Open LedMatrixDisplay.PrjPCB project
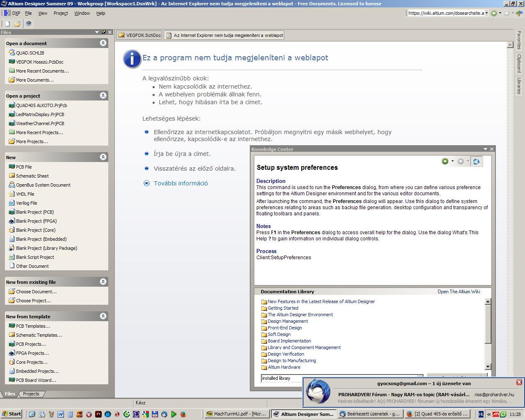 click(x=40, y=114)
